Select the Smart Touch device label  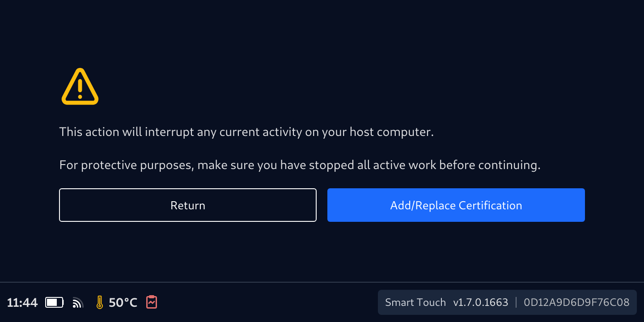[415, 302]
